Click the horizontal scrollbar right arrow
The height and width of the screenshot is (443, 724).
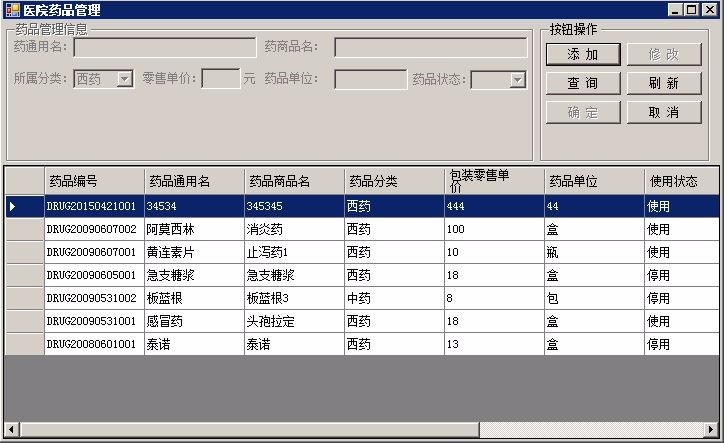[712, 430]
